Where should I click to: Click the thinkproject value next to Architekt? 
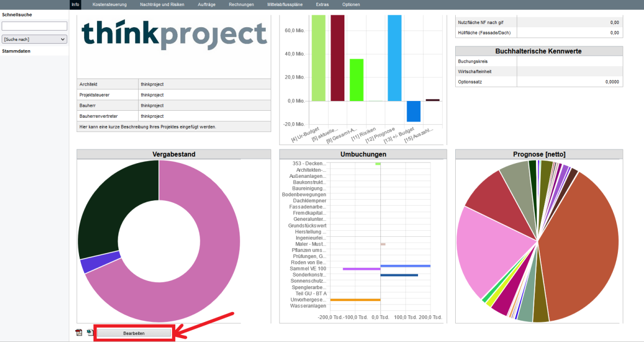tap(152, 84)
